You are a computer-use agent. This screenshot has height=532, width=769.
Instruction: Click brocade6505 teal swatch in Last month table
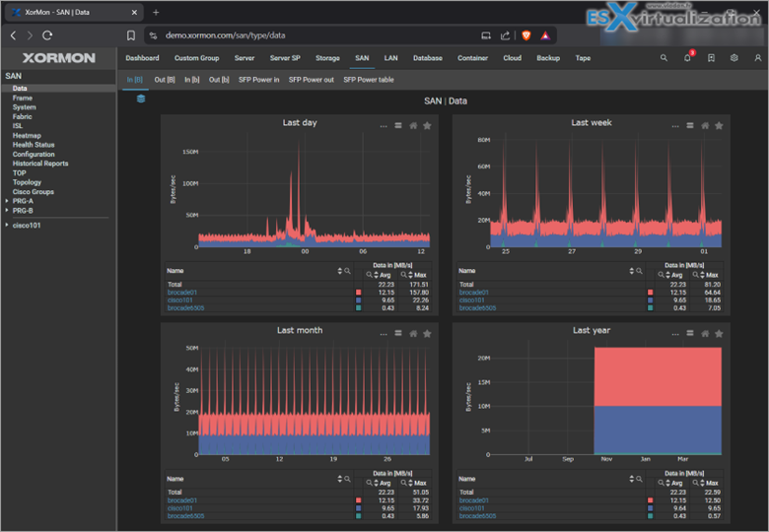click(359, 516)
